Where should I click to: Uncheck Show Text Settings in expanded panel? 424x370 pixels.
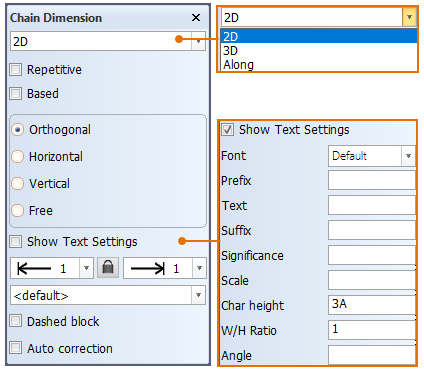pos(227,129)
